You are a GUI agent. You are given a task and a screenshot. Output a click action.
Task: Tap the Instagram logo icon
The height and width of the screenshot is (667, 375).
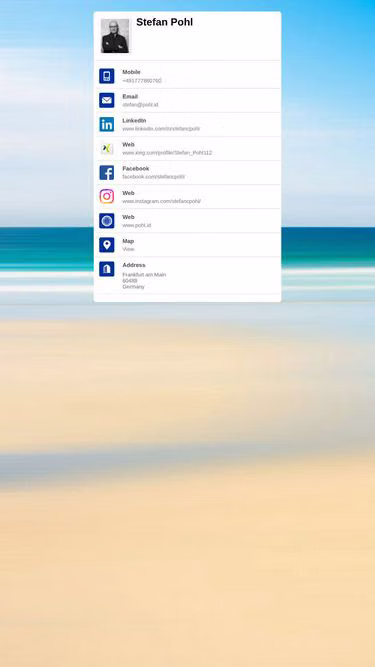coord(107,197)
